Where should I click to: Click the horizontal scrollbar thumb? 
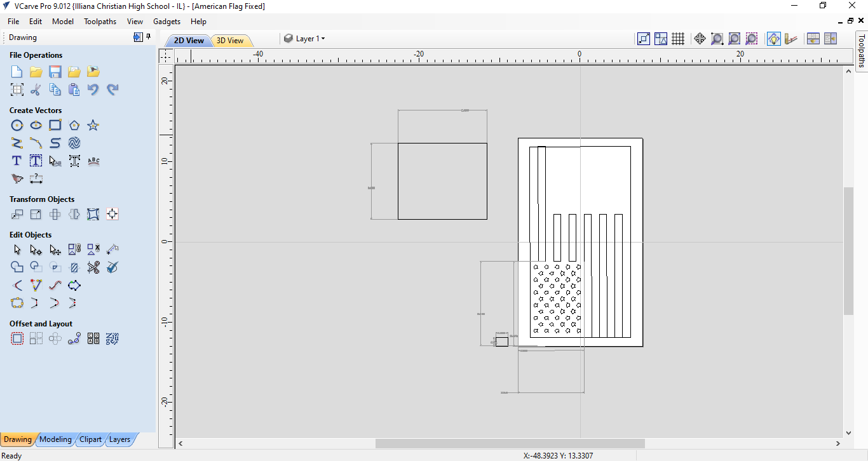tap(510, 443)
